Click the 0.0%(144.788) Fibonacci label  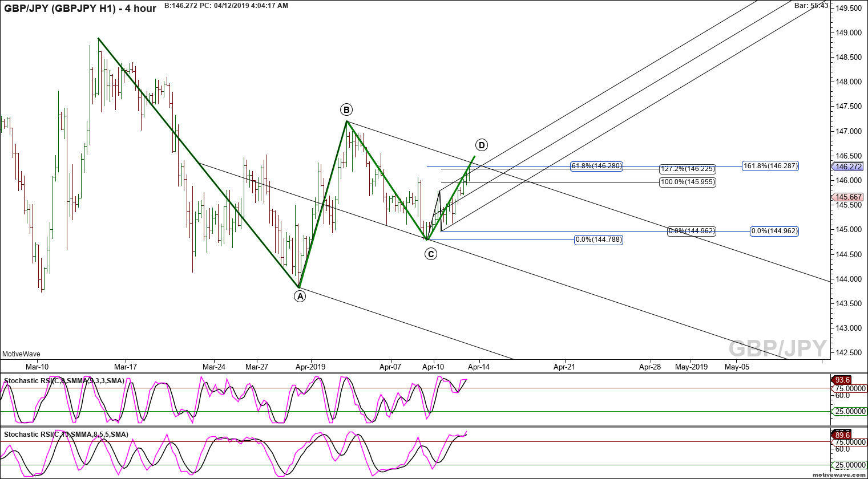click(x=598, y=239)
